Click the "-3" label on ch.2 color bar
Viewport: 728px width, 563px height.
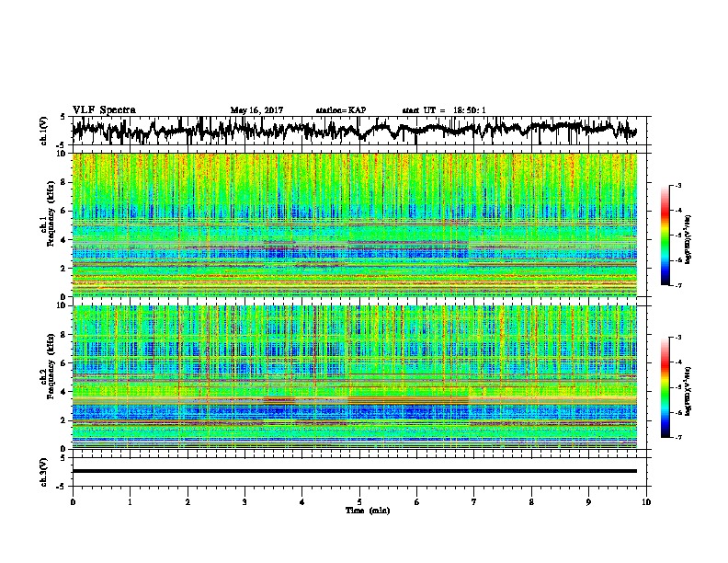tap(677, 338)
